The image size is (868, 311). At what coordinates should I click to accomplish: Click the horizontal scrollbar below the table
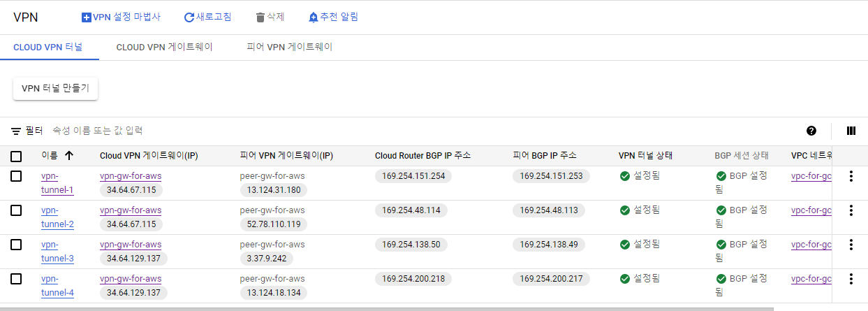point(391,308)
